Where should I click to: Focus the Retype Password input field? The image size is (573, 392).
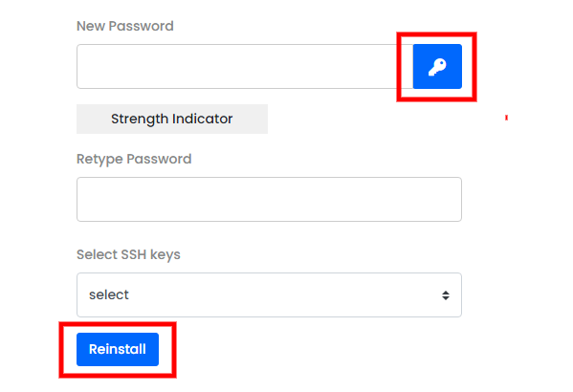pyautogui.click(x=269, y=199)
